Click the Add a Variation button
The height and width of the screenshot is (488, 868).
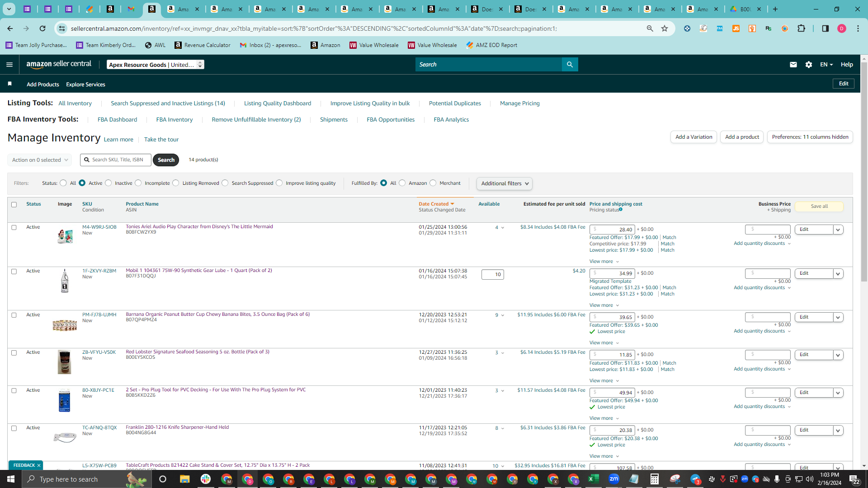pos(693,137)
